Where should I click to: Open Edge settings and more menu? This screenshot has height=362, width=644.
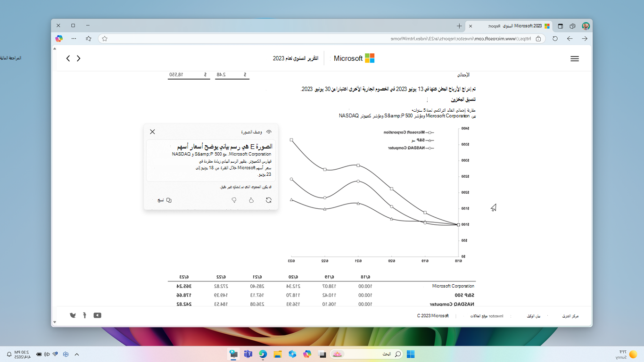(74, 39)
